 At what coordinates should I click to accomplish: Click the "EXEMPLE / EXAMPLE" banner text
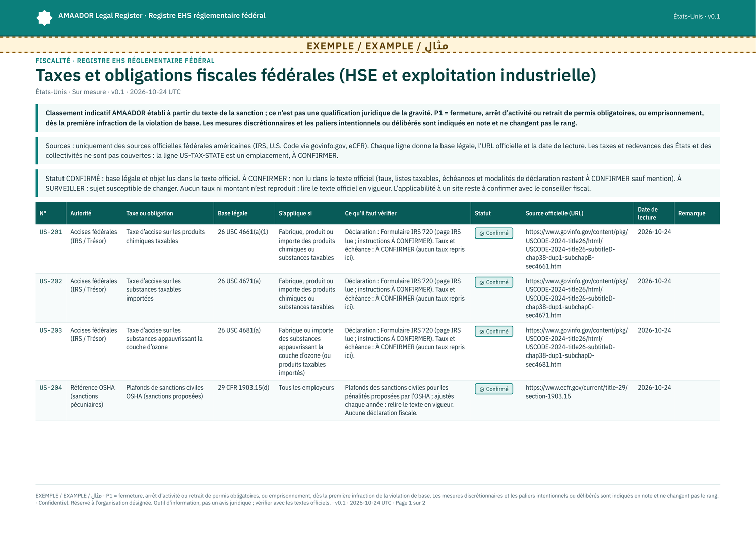377,46
